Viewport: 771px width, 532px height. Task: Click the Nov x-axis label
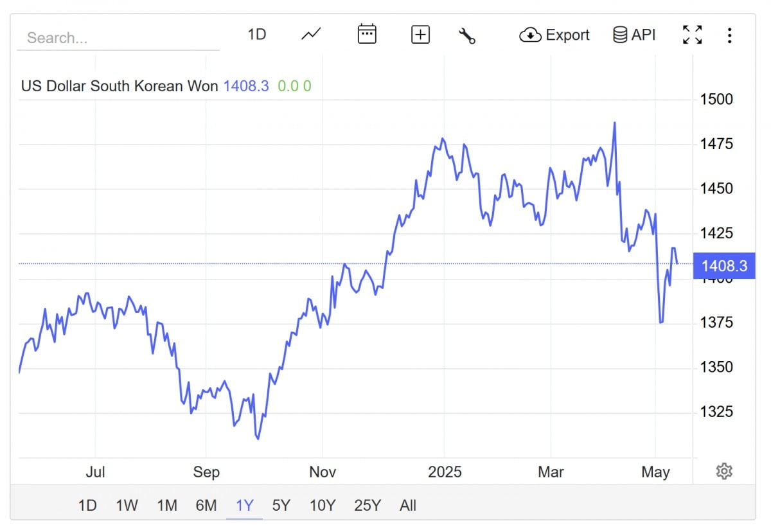(x=323, y=472)
